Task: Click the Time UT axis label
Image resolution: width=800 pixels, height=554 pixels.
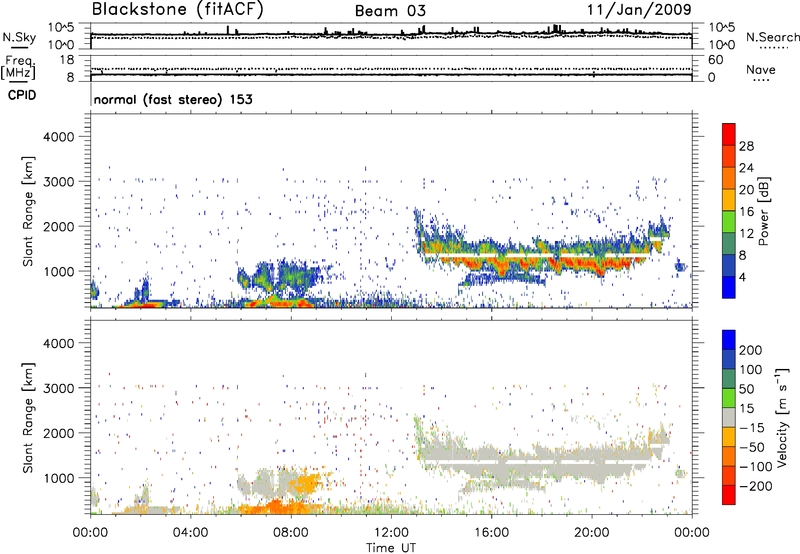Action: (391, 548)
